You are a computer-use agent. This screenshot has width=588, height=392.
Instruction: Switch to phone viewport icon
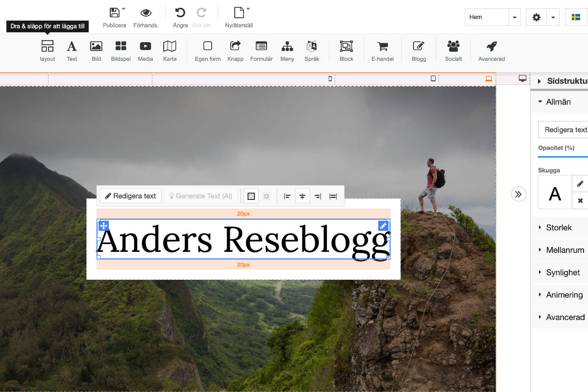330,78
